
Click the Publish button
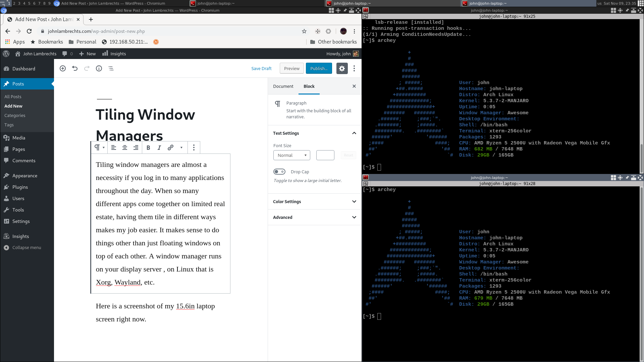(x=319, y=68)
